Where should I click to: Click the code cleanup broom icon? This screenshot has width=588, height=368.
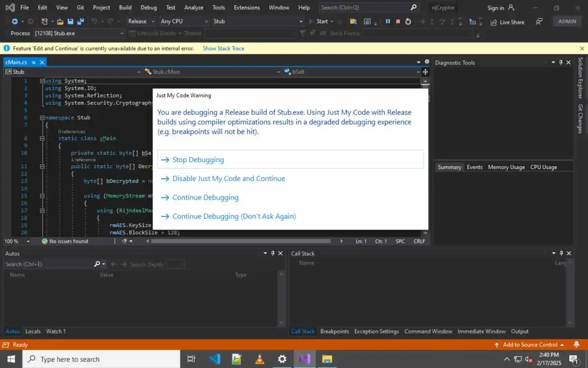tap(125, 241)
